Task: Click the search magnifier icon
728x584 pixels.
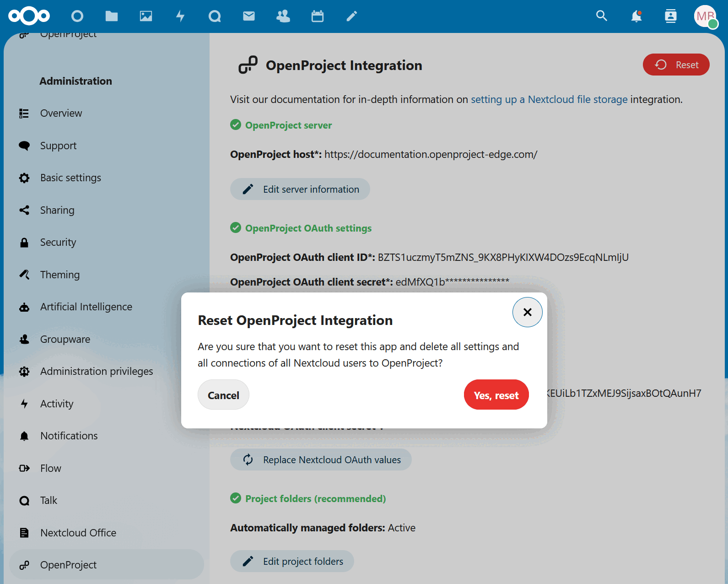Action: 602,16
